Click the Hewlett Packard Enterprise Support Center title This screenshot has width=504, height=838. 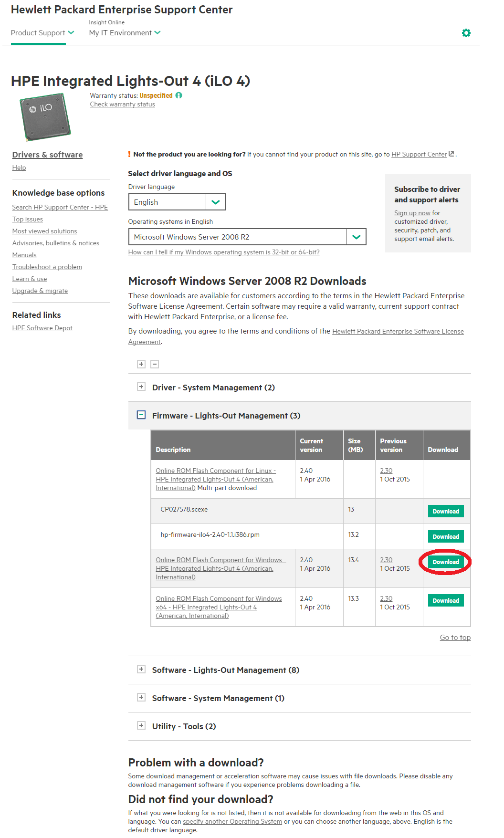tap(122, 10)
